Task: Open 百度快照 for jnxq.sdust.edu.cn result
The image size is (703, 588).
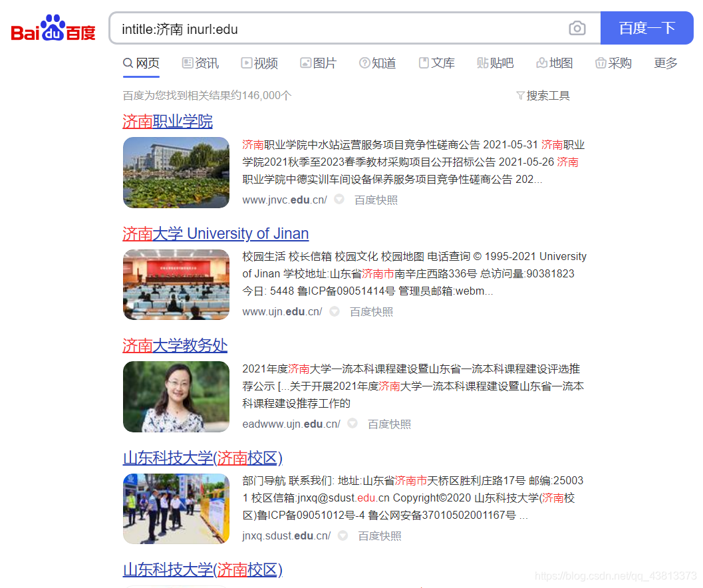Action: point(380,536)
